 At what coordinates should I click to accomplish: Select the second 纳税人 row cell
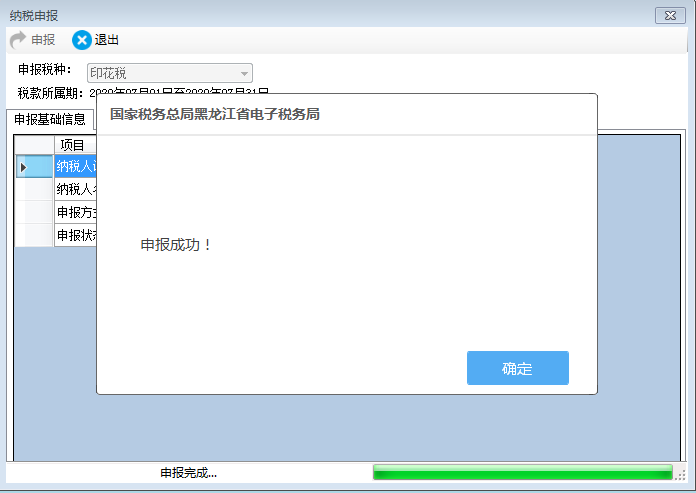click(x=75, y=189)
